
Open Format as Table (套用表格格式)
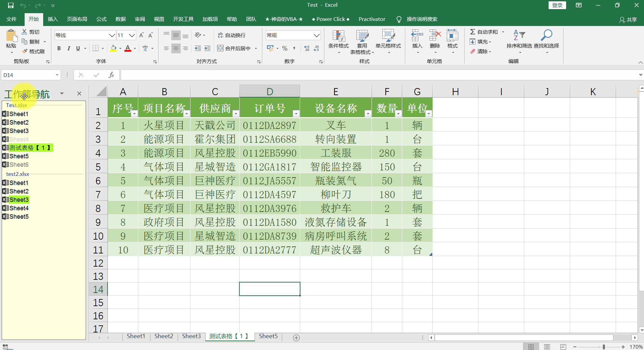[x=362, y=42]
